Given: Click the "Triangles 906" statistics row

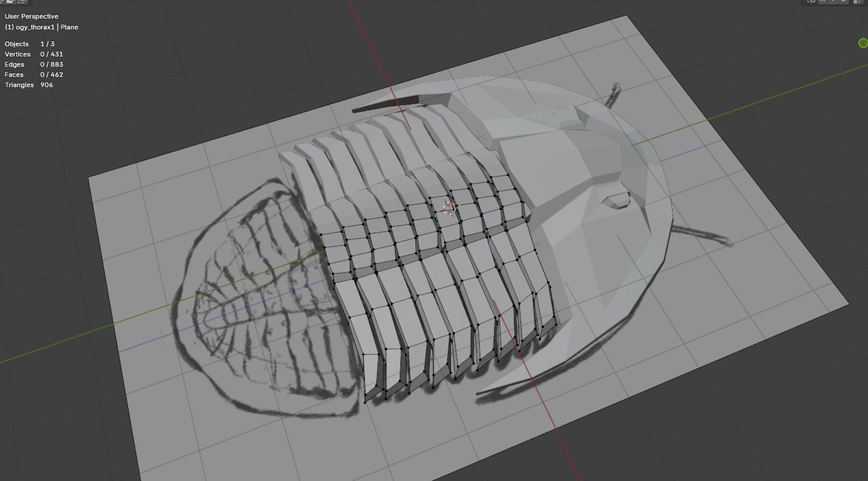Looking at the screenshot, I should [29, 85].
